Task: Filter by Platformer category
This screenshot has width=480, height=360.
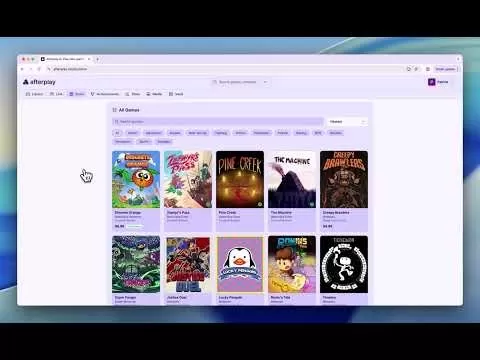Action: (261, 133)
